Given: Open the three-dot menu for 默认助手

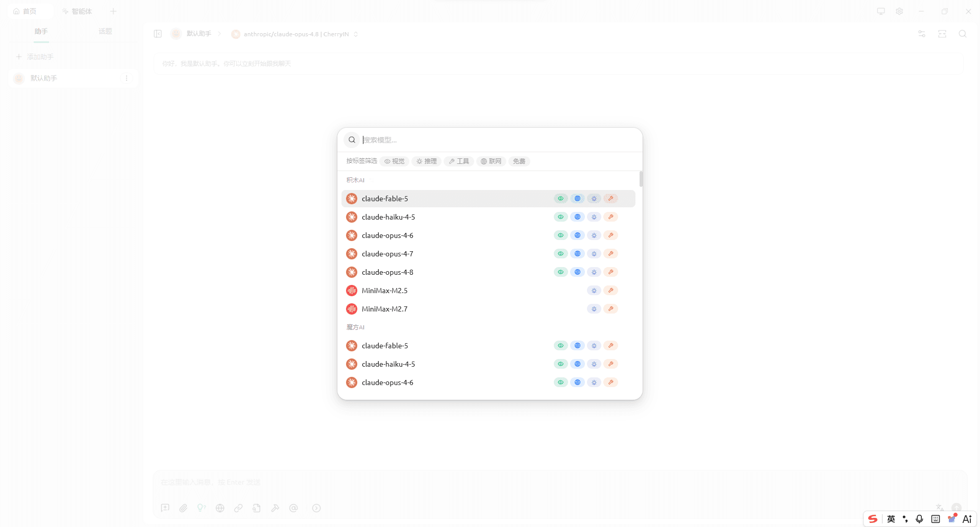Looking at the screenshot, I should [x=127, y=78].
